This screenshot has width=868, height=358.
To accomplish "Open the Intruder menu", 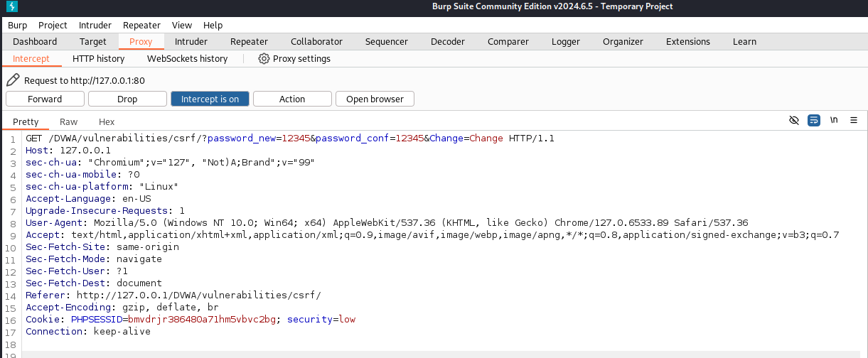I will coord(95,25).
